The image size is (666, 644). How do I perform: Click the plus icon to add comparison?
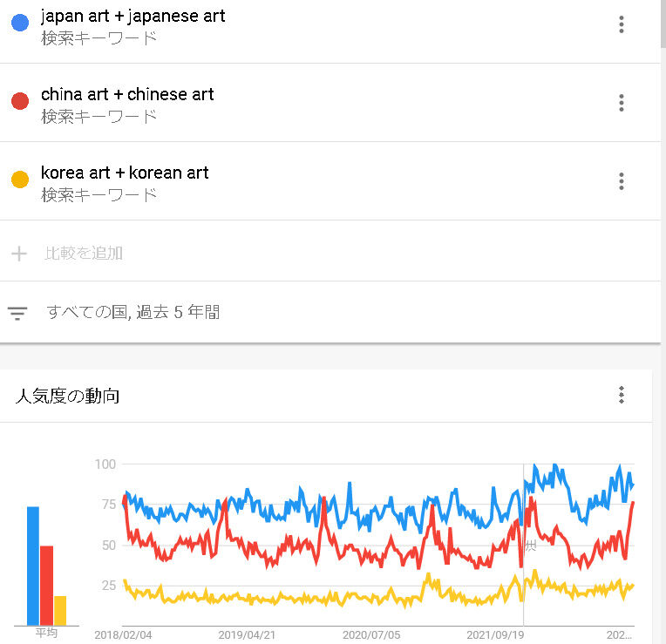coord(19,254)
